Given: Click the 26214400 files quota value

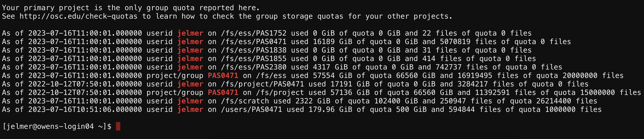Looking at the screenshot, I should pyautogui.click(x=566, y=101).
